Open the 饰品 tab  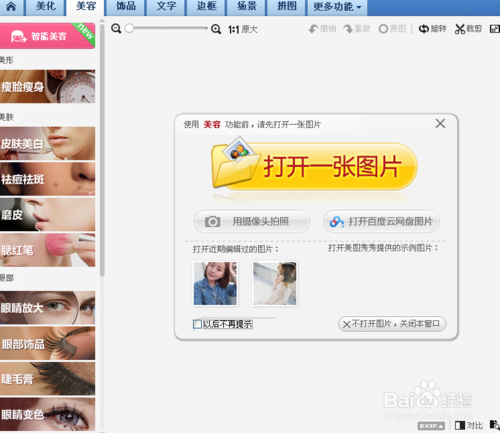pos(126,6)
